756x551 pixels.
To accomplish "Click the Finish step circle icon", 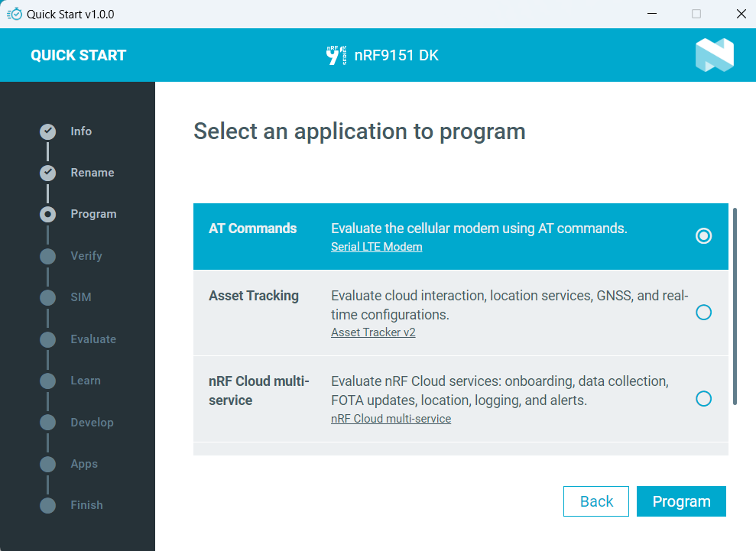I will point(47,505).
